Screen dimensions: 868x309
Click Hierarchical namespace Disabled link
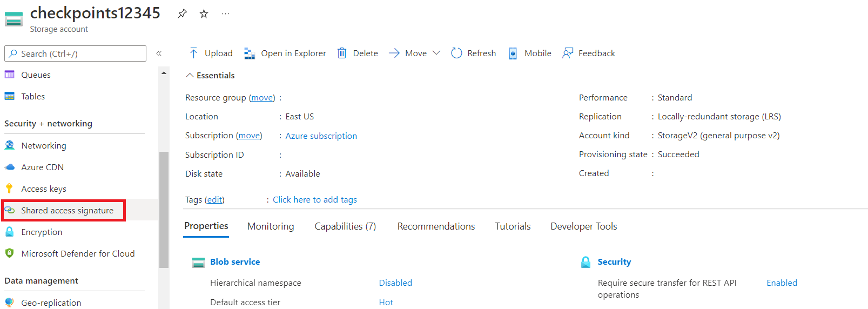click(x=395, y=283)
